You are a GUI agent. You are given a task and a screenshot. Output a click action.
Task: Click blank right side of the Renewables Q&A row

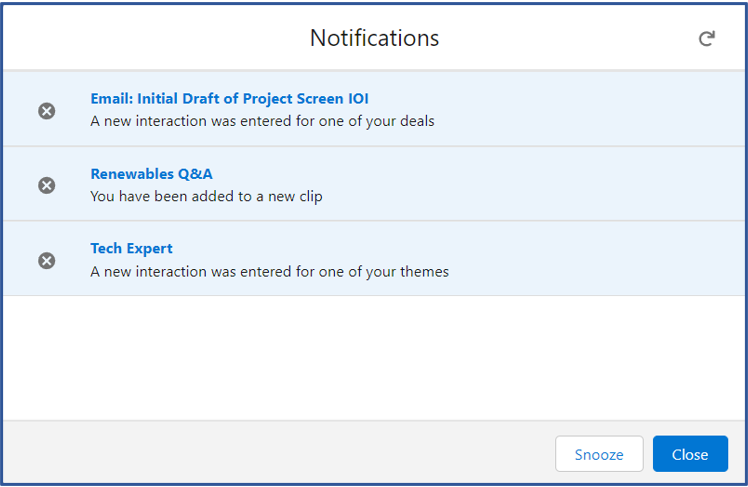[534, 184]
